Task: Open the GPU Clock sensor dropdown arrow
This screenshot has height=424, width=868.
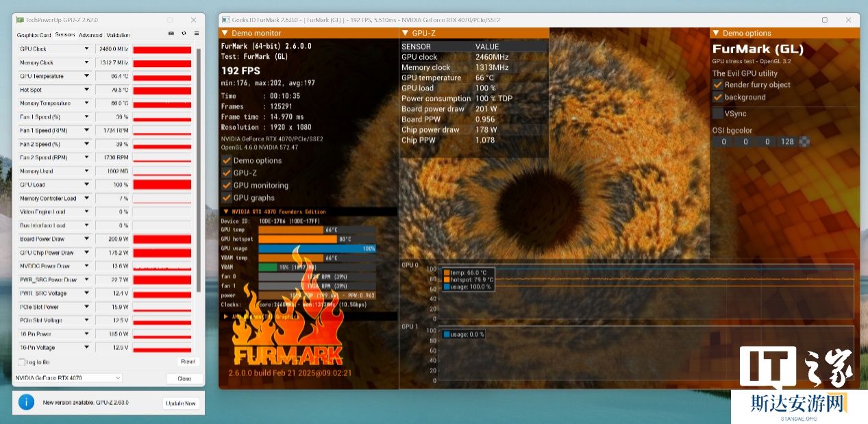Action: pyautogui.click(x=86, y=49)
